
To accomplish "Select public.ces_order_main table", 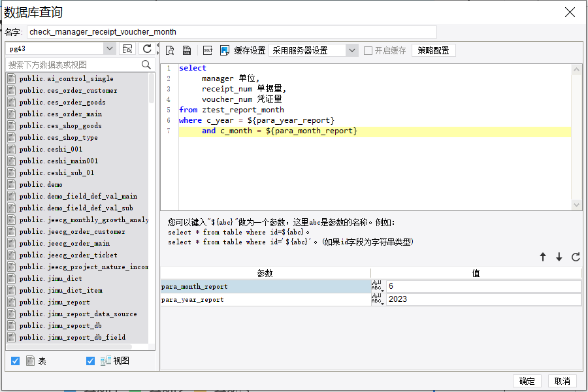I will [60, 114].
